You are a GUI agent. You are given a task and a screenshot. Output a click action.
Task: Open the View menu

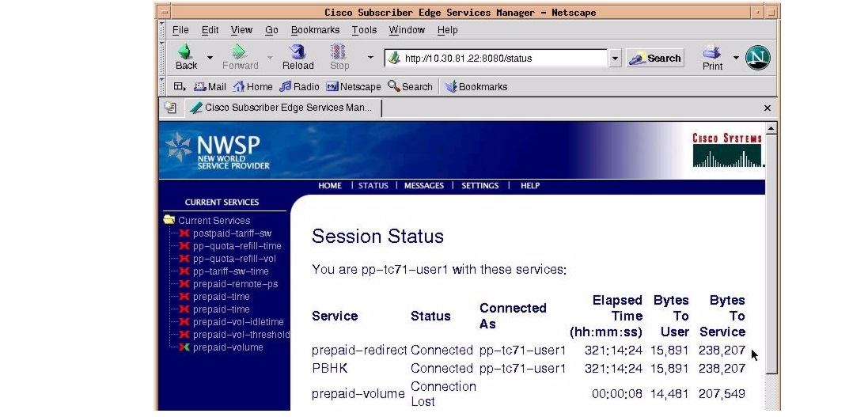[241, 30]
